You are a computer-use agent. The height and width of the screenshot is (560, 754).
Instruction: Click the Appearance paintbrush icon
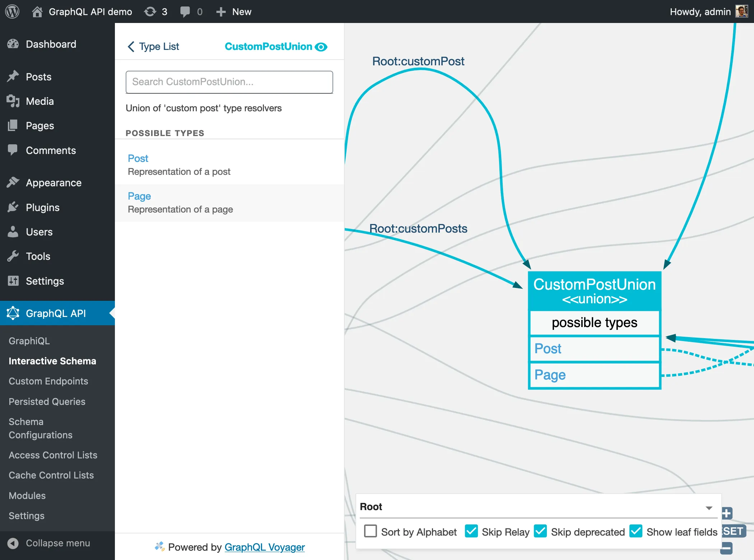click(x=13, y=183)
